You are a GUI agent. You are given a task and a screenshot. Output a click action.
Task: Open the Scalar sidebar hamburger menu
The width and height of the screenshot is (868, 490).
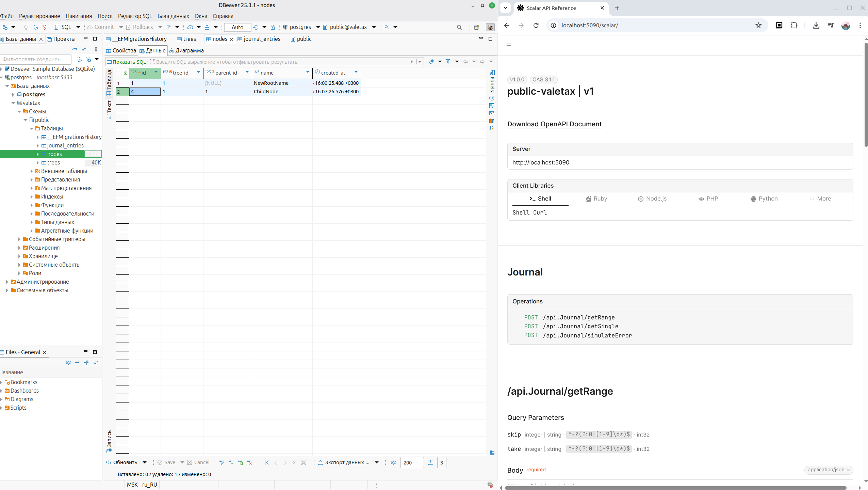(x=509, y=45)
